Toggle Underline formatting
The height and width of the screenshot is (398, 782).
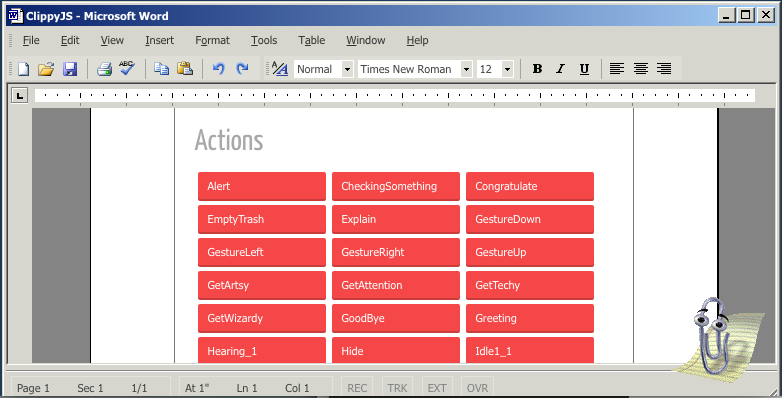[585, 69]
